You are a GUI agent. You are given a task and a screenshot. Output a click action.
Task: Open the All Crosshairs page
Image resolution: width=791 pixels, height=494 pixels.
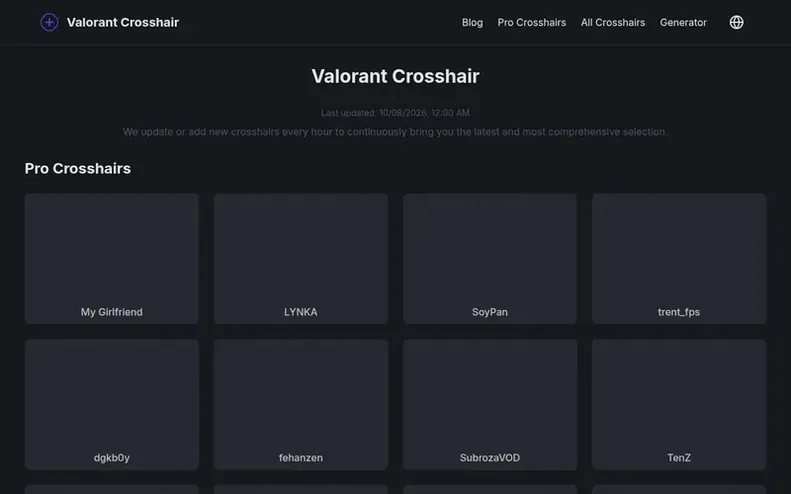click(612, 22)
